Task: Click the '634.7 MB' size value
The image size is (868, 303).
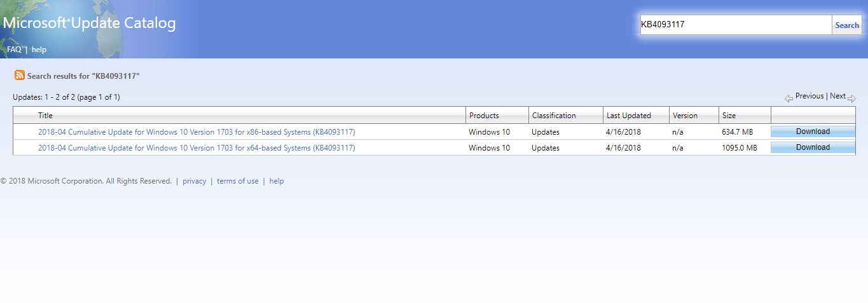Action: click(x=737, y=132)
